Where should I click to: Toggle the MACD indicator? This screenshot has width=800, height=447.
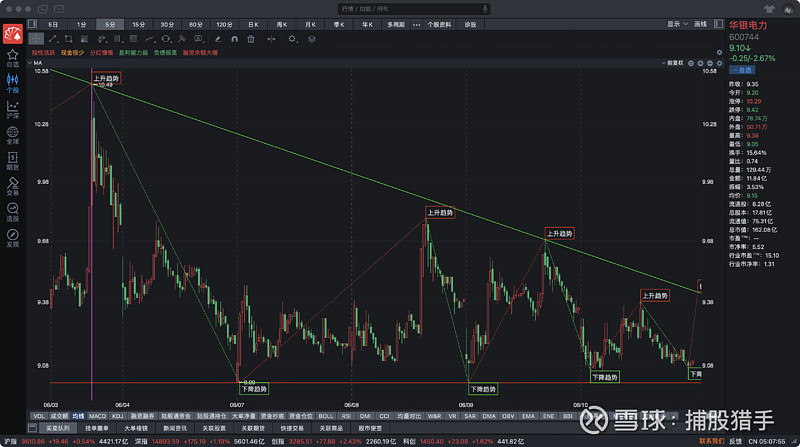(x=97, y=415)
